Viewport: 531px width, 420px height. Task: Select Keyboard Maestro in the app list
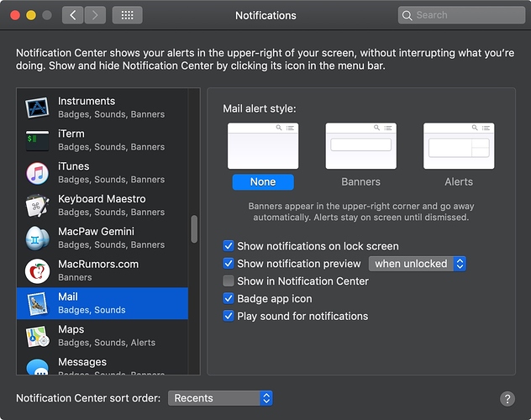tap(103, 206)
